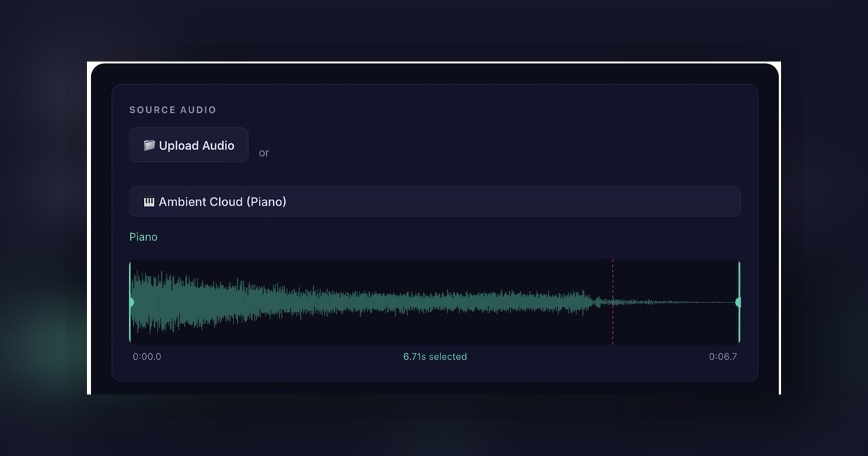
Task: Click the piano keyboard icon in preset selector
Action: (149, 202)
